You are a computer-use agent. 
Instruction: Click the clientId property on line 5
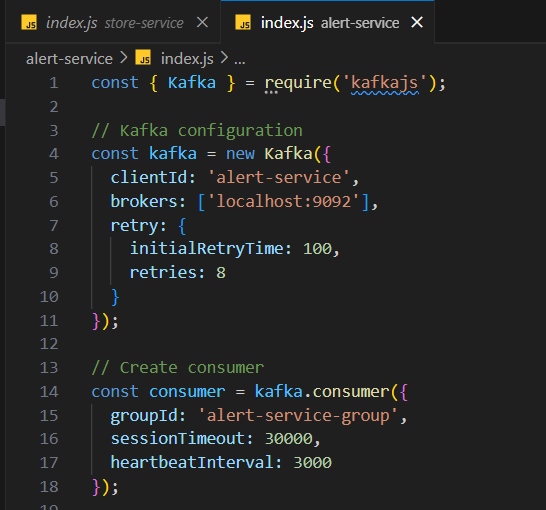click(x=149, y=178)
